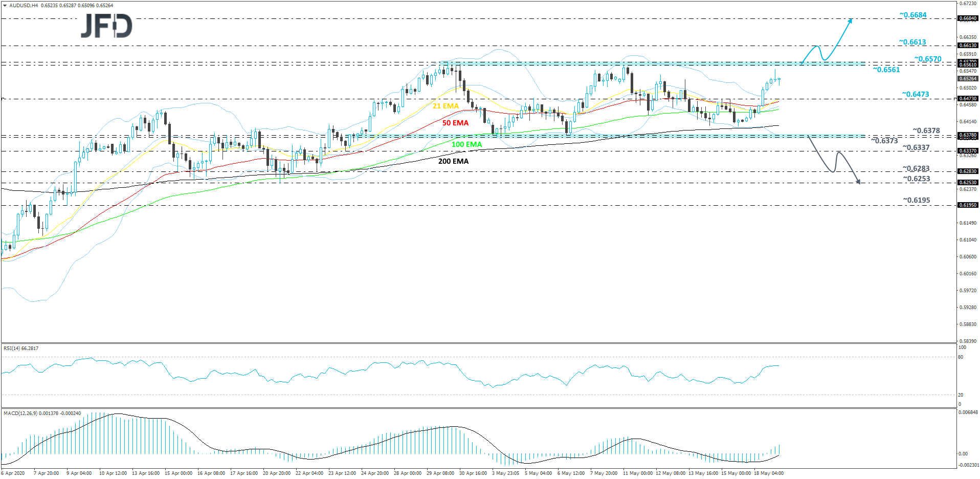Image resolution: width=980 pixels, height=479 pixels.
Task: Click the 0.62830 price tag on axis
Action: pyautogui.click(x=968, y=171)
